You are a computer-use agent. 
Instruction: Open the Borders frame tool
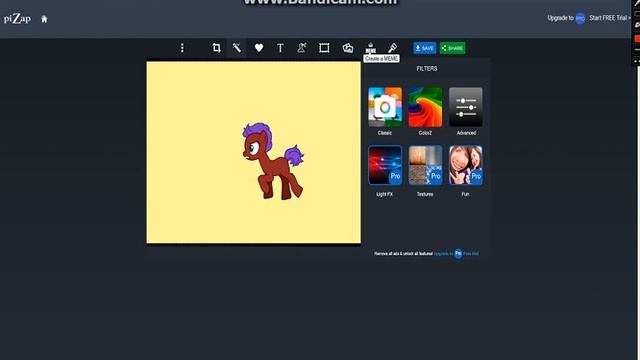(324, 48)
